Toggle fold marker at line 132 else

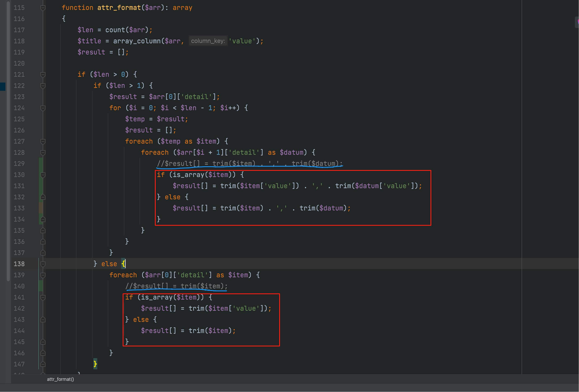pyautogui.click(x=43, y=197)
